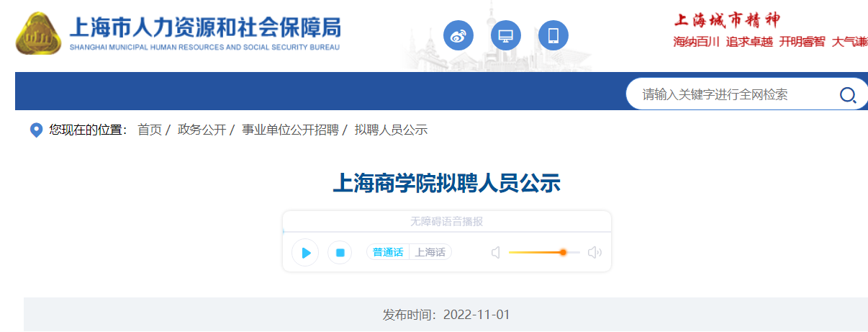Open the mobile phone version icon
This screenshot has width=868, height=332.
553,35
